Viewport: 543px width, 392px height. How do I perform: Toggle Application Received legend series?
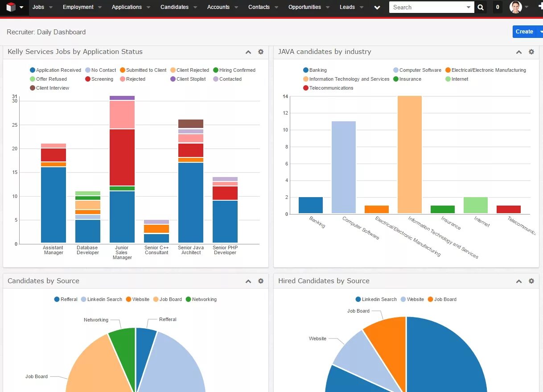pyautogui.click(x=55, y=70)
